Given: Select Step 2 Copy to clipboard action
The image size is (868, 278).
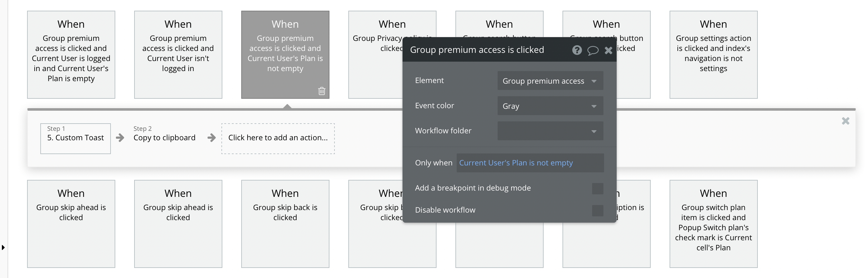Looking at the screenshot, I should click(164, 138).
